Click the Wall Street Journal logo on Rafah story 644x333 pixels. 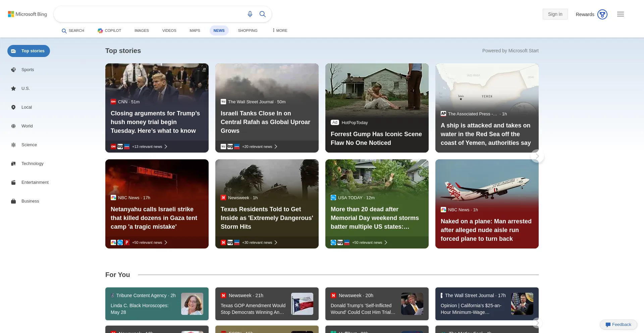[x=223, y=102]
